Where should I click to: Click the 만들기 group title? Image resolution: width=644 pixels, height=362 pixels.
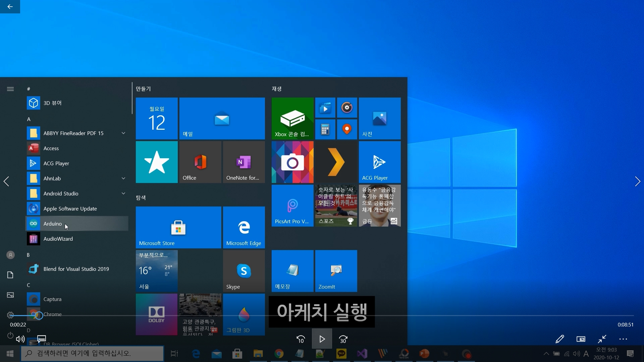point(143,89)
